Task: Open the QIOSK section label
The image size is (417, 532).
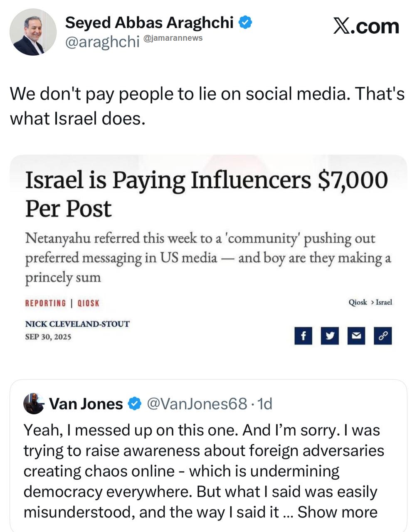Action: pyautogui.click(x=89, y=303)
